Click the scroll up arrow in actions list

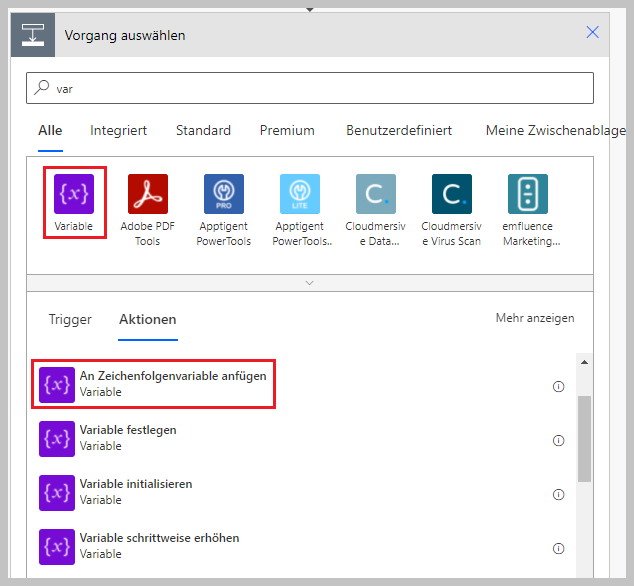click(x=584, y=362)
